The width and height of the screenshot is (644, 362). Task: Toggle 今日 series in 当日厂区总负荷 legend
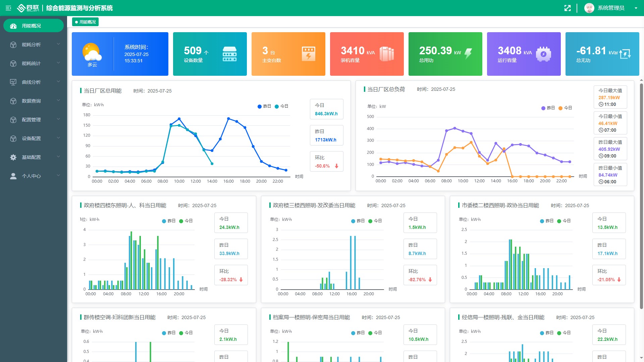[x=565, y=108]
